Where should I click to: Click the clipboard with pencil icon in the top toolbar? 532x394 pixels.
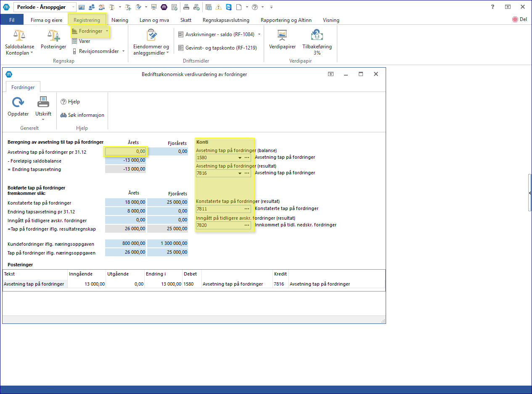[x=139, y=7]
